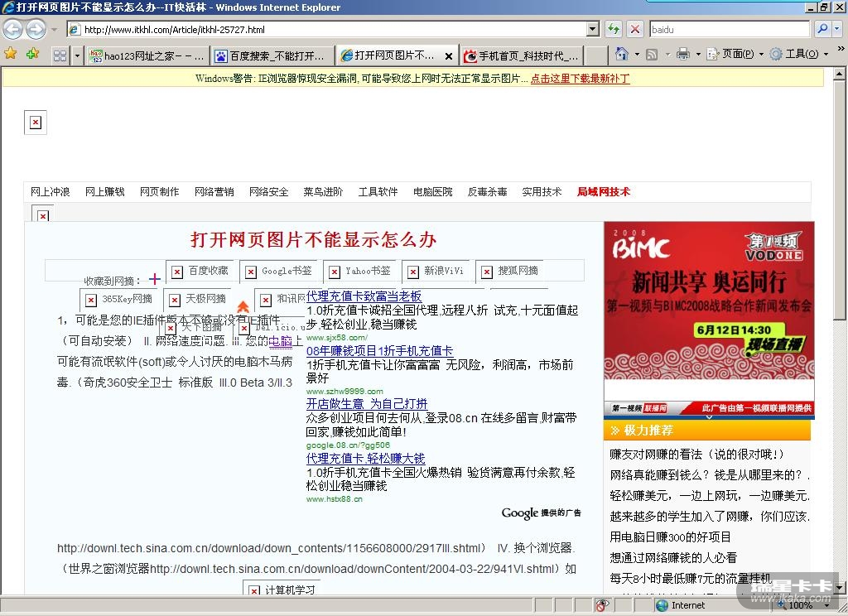This screenshot has height=616, width=848.
Task: Open ad link 08年赚钱项目1折手机充值卡
Action: point(379,351)
